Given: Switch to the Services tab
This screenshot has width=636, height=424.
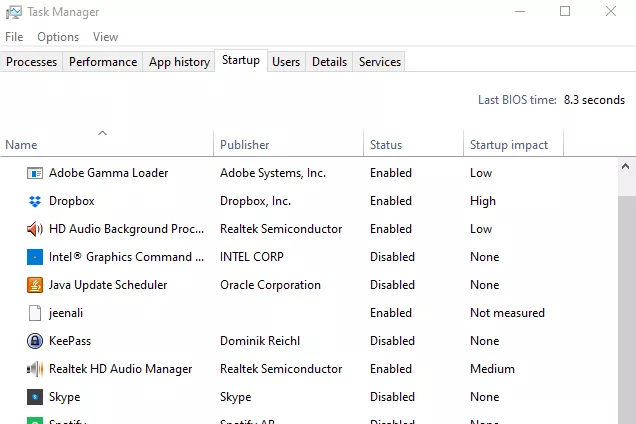Looking at the screenshot, I should pos(380,62).
